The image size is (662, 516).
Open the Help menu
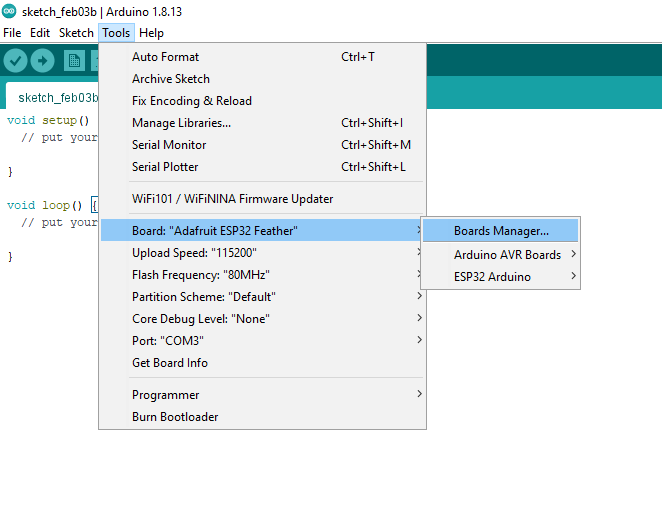pyautogui.click(x=151, y=33)
